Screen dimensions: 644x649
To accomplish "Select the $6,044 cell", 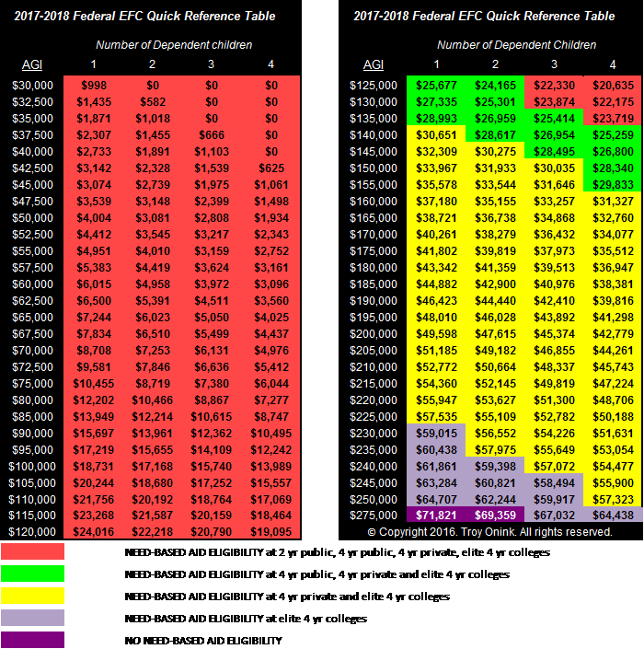I will click(271, 383).
